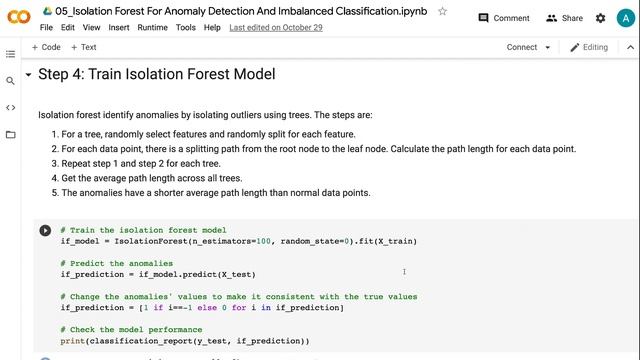Open the View menu

[x=91, y=27]
